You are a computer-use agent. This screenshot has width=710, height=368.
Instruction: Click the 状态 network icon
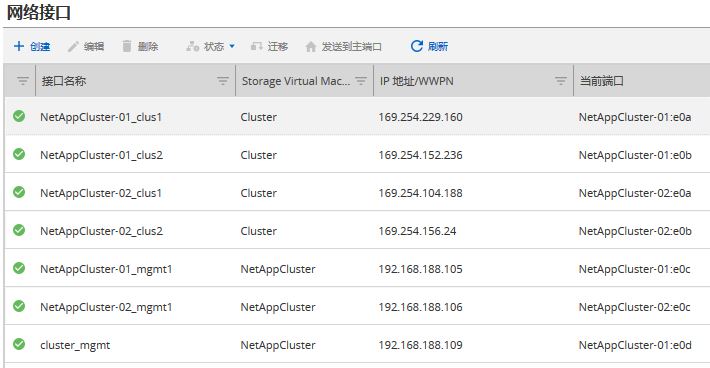193,46
